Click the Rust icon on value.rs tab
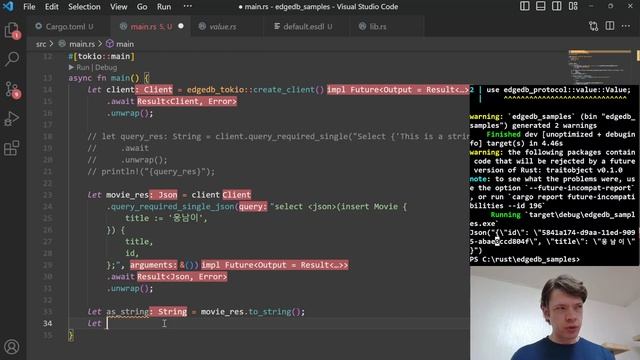Screen dimensions: 640x360 202,26
